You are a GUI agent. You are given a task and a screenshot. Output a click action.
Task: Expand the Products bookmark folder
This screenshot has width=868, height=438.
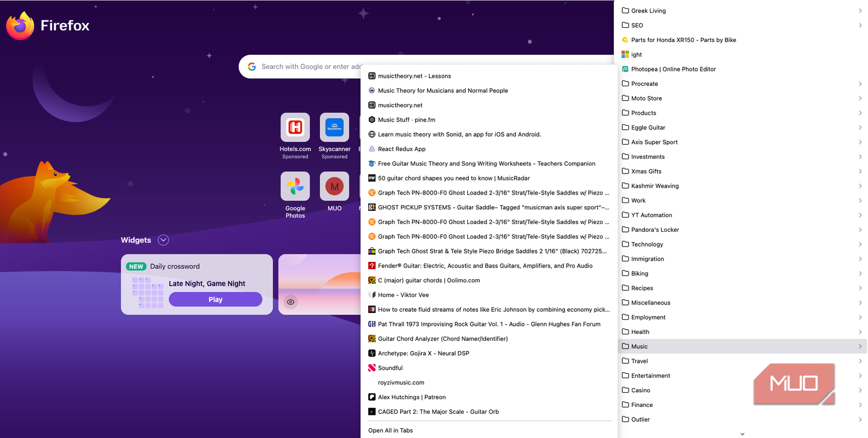(x=742, y=113)
